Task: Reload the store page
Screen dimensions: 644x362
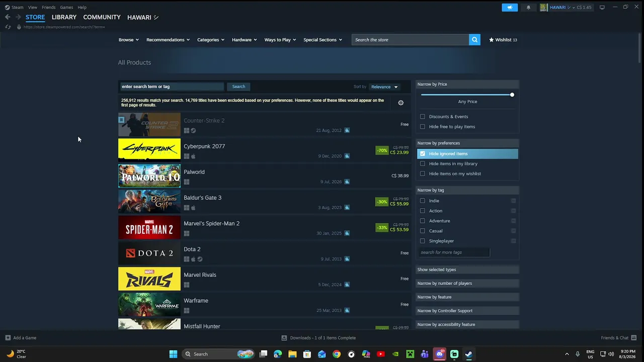Action: [x=8, y=27]
